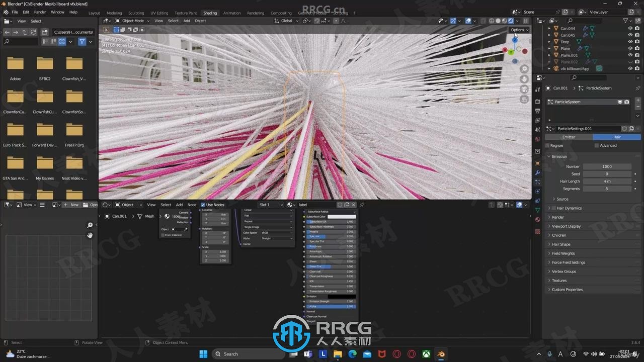
Task: Open the Modifiers properties tab
Action: (537, 172)
